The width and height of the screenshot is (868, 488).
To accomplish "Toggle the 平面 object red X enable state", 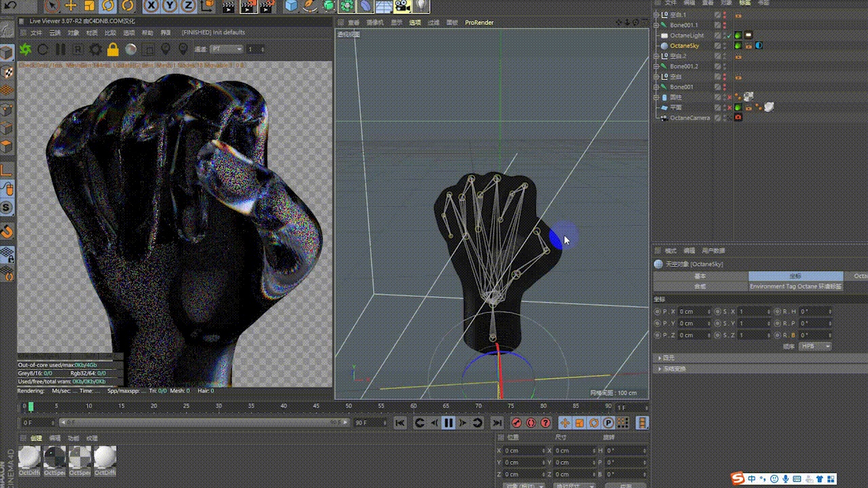I will (x=729, y=107).
